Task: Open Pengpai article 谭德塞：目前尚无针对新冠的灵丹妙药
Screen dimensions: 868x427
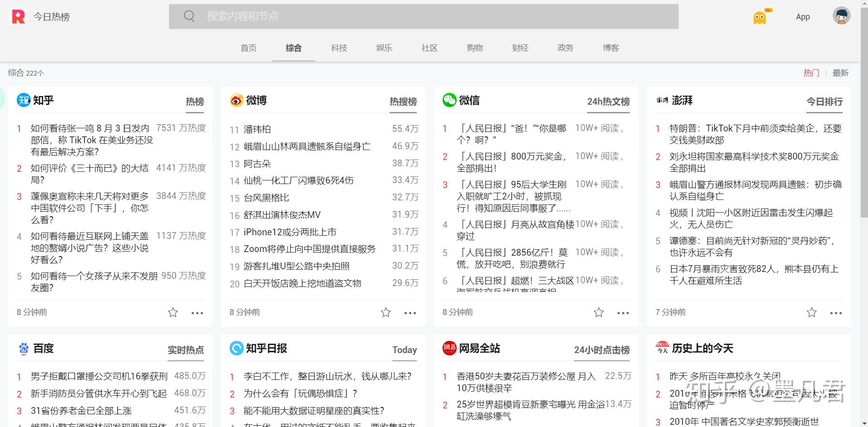Action: pyautogui.click(x=752, y=247)
